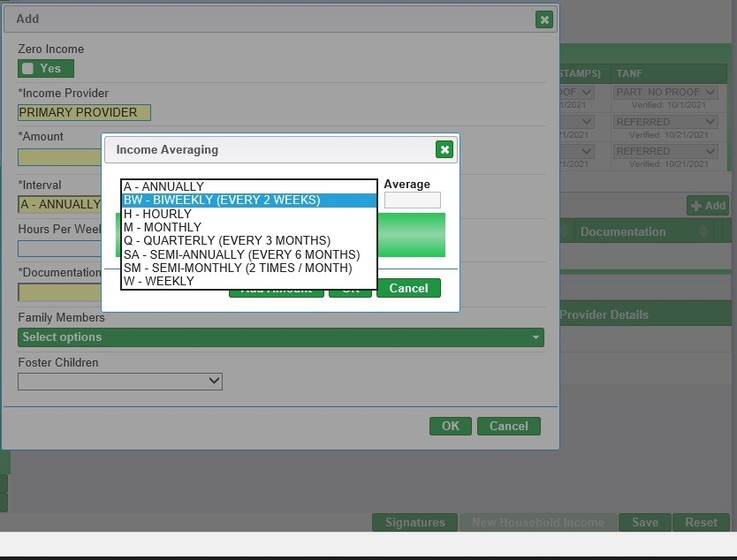Toggle the Zero Income Yes checkbox

(x=28, y=69)
